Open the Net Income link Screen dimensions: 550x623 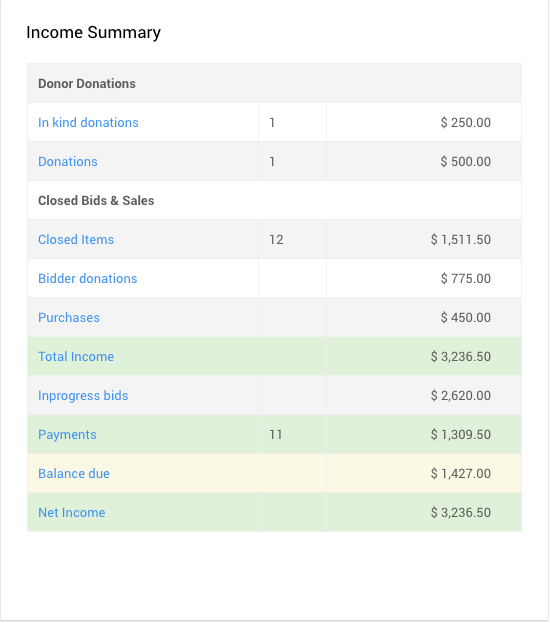click(x=72, y=513)
